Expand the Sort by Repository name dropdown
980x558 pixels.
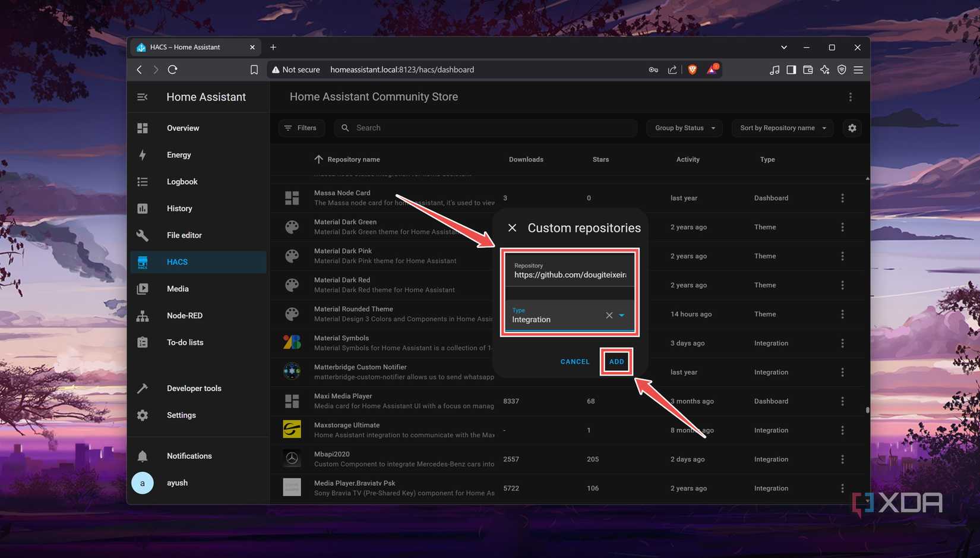coord(782,128)
